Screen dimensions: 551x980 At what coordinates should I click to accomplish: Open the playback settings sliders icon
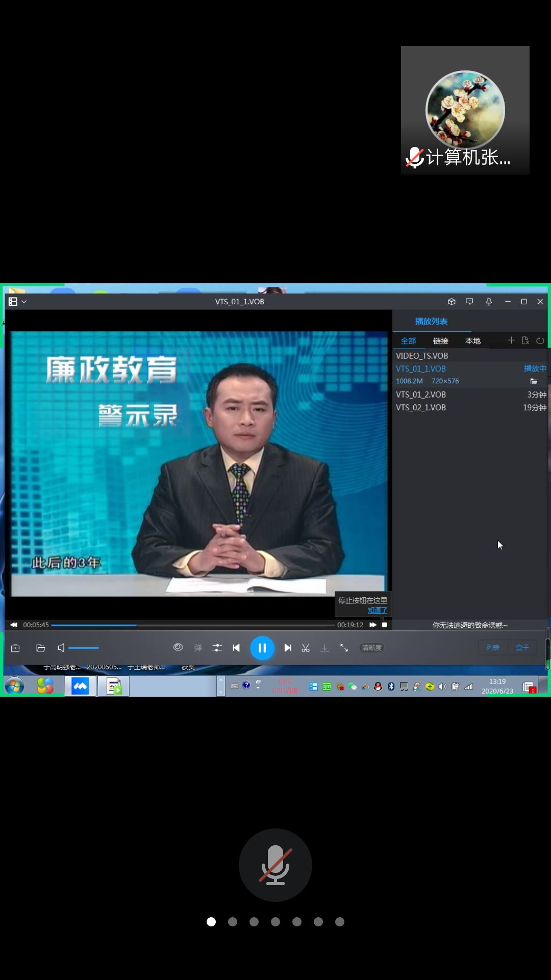pos(217,648)
